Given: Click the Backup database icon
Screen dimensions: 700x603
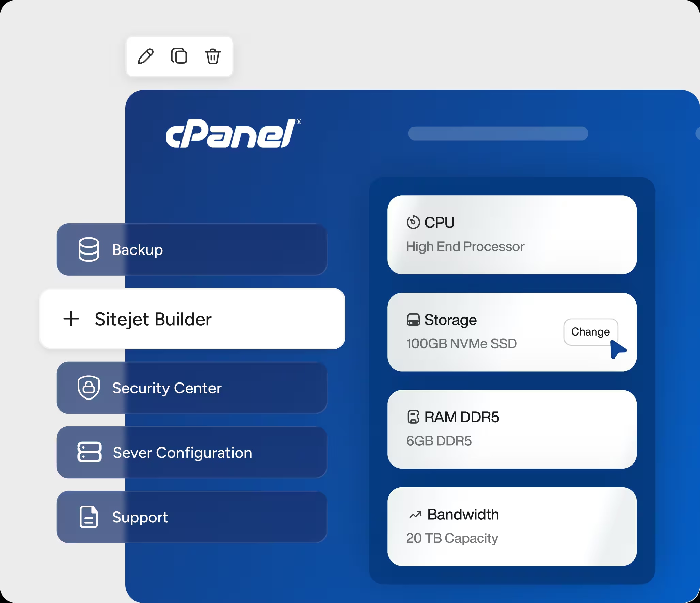Looking at the screenshot, I should click(x=89, y=249).
